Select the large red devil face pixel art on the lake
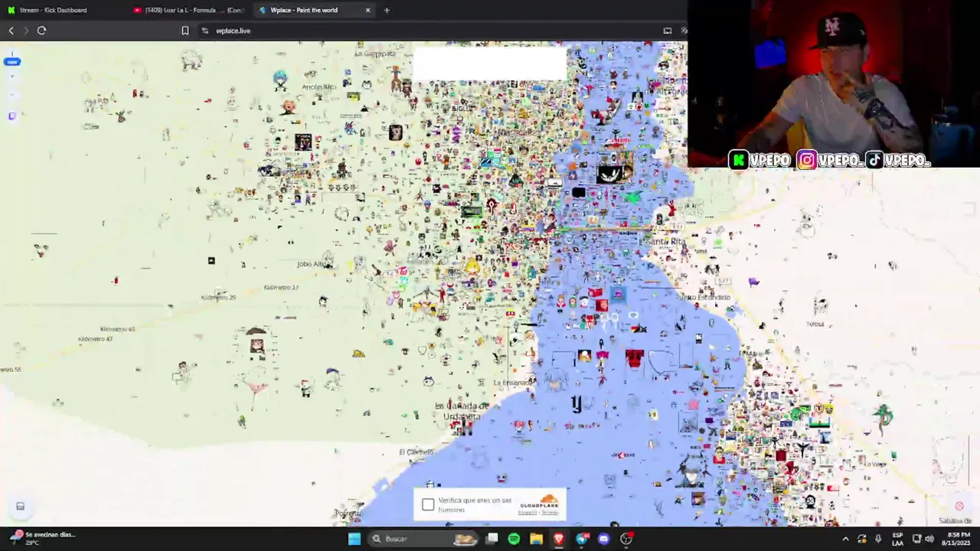This screenshot has width=980, height=551. click(x=634, y=358)
